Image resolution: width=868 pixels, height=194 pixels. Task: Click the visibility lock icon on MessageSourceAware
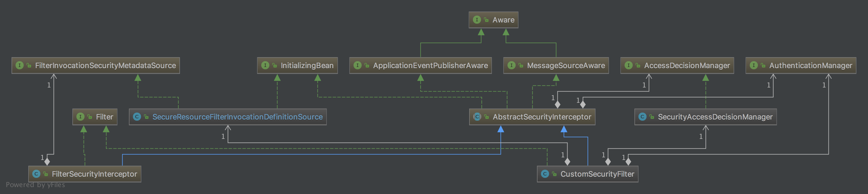(x=521, y=66)
